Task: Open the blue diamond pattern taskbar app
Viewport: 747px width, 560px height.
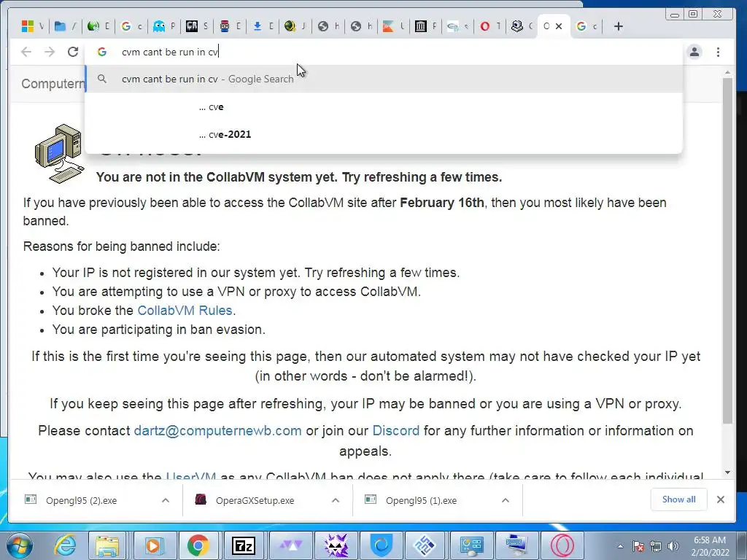Action: pyautogui.click(x=425, y=545)
